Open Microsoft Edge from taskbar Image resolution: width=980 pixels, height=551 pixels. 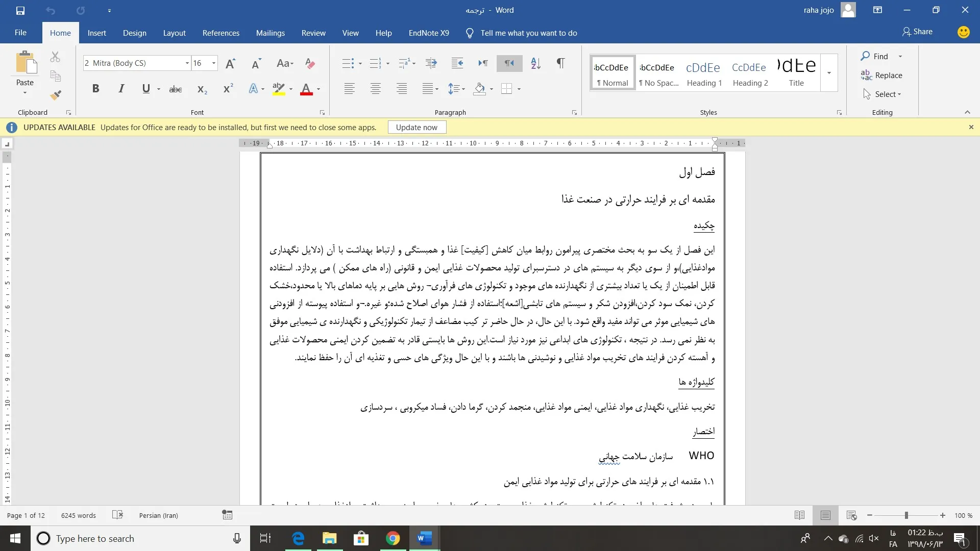tap(298, 538)
